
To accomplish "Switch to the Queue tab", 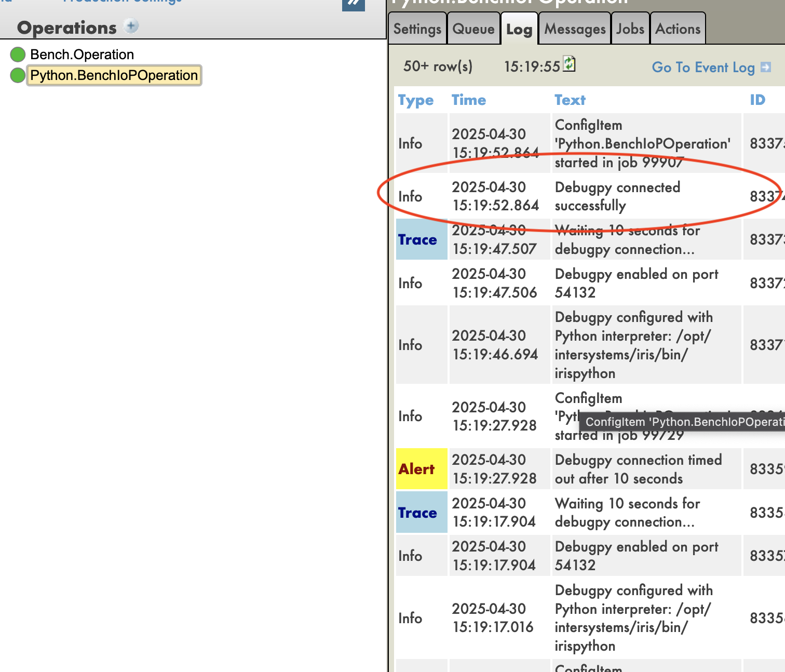I will (x=473, y=29).
